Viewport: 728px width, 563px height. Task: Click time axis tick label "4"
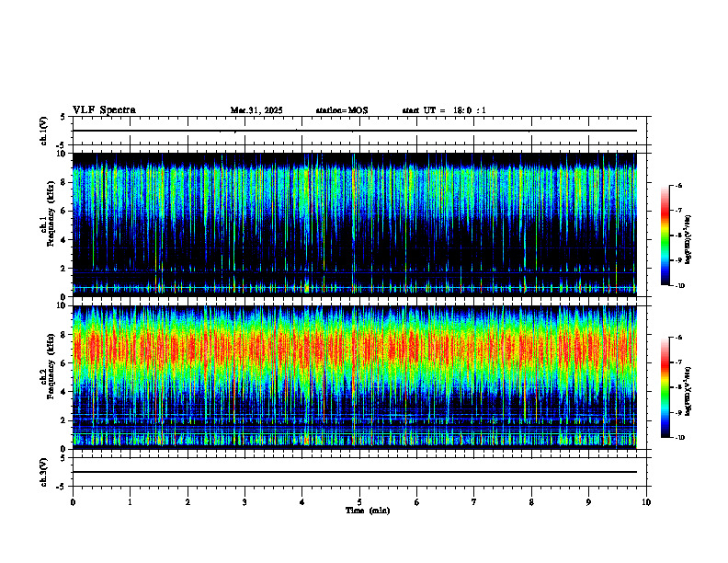point(302,502)
